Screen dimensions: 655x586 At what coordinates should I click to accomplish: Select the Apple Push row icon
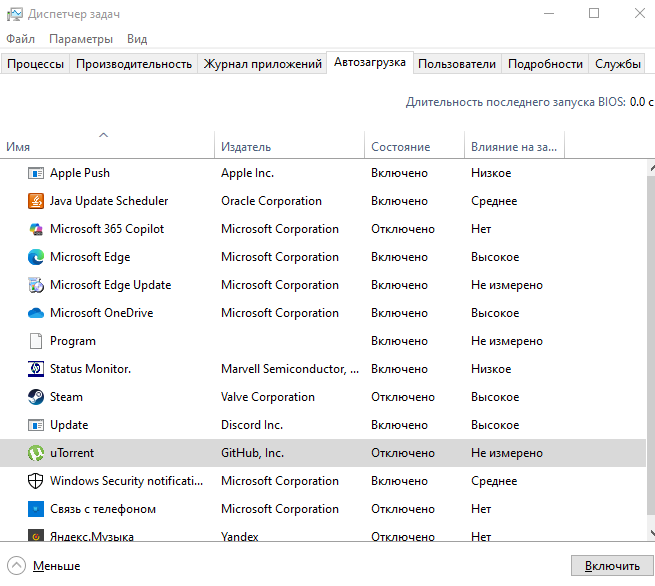(x=36, y=173)
